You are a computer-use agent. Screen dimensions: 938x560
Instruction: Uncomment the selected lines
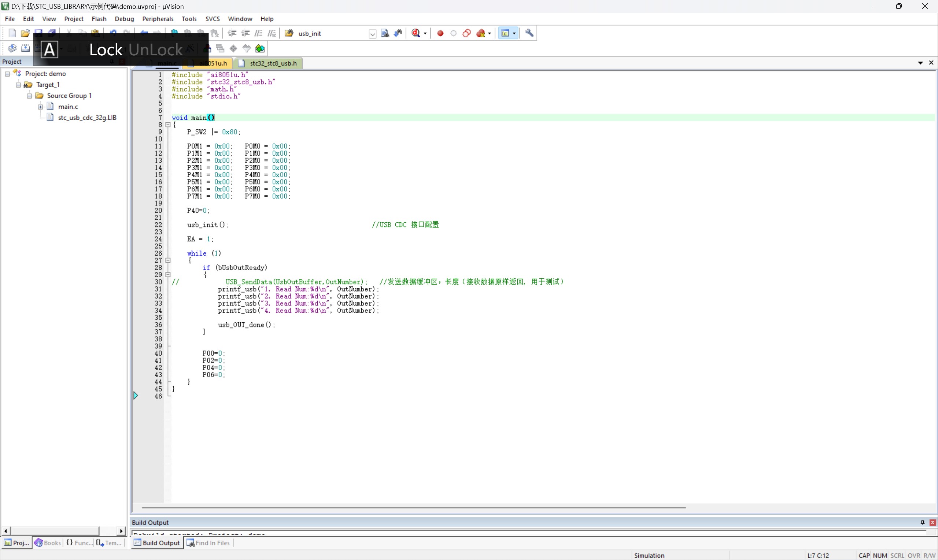point(272,33)
